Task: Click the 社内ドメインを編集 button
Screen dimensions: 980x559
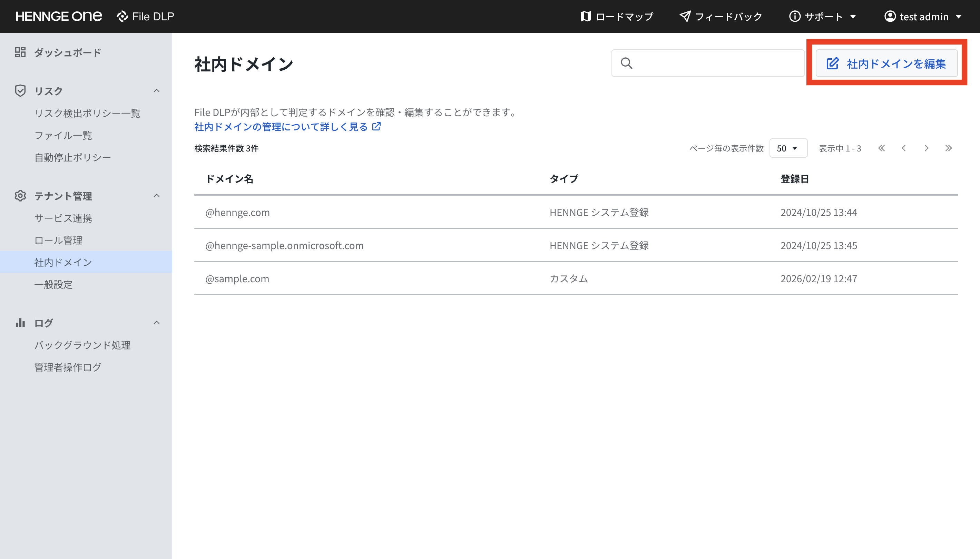Action: 886,63
